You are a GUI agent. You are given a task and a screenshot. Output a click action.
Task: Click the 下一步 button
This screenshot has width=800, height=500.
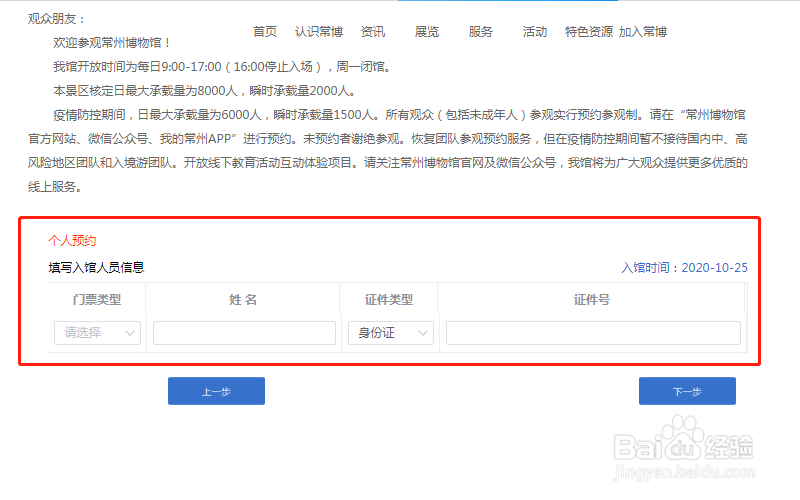pos(687,391)
